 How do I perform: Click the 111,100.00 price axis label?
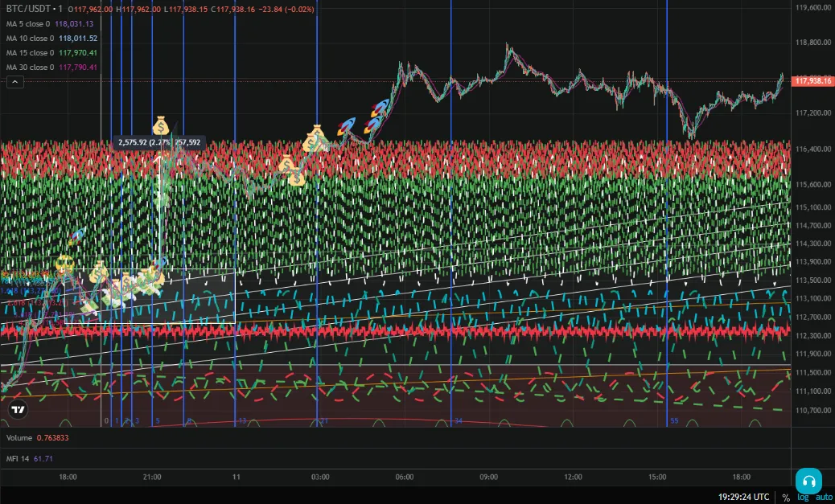coord(812,391)
